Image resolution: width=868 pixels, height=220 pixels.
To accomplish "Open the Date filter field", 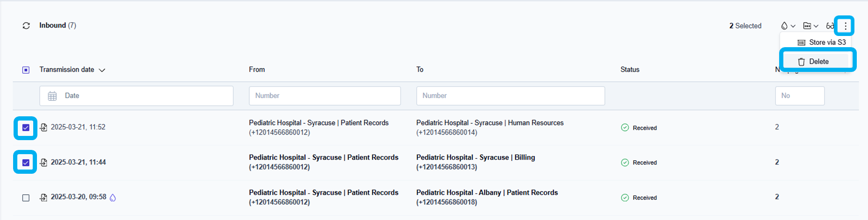I will coord(136,96).
